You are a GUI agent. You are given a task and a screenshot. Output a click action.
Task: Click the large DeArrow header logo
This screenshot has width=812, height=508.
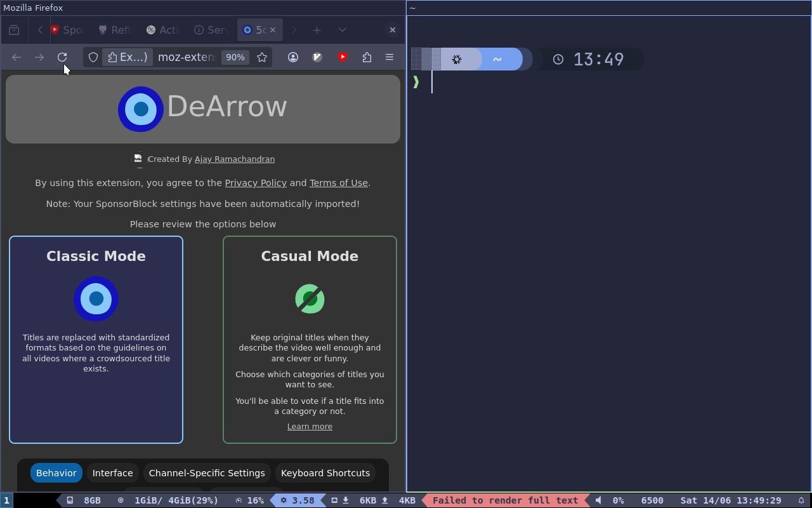[x=141, y=109]
